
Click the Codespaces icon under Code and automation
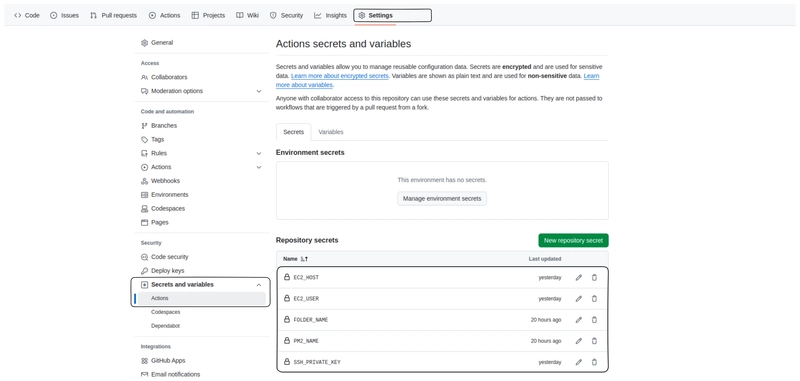click(144, 209)
